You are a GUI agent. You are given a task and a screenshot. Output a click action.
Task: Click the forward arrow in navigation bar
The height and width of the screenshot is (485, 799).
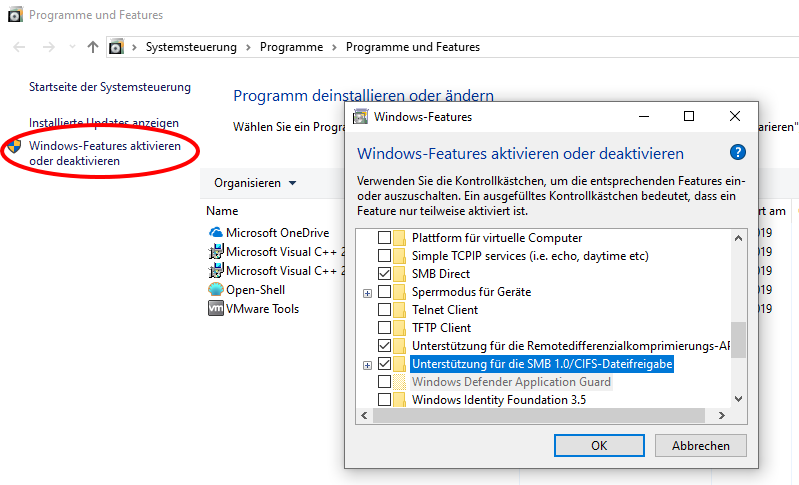click(49, 47)
